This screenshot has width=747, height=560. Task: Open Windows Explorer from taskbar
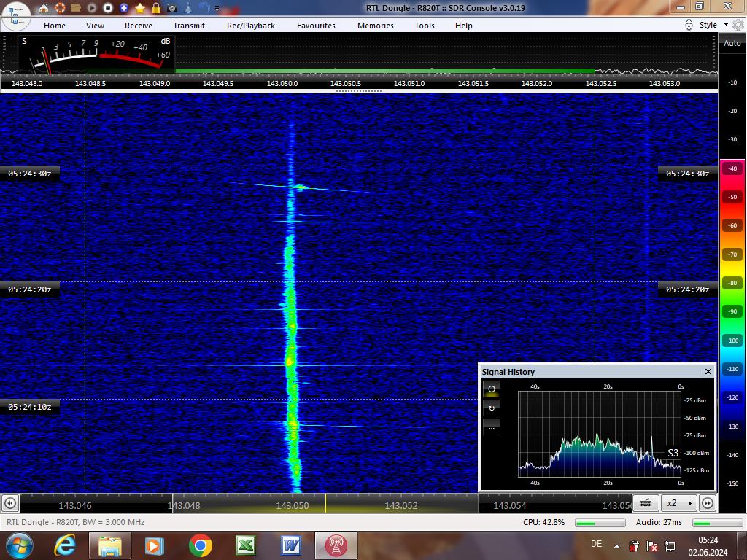[x=109, y=545]
